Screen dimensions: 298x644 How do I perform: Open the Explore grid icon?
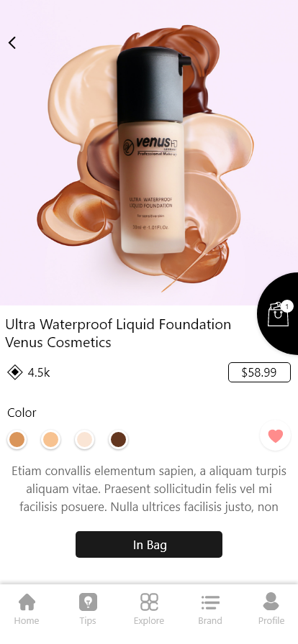pos(149,602)
